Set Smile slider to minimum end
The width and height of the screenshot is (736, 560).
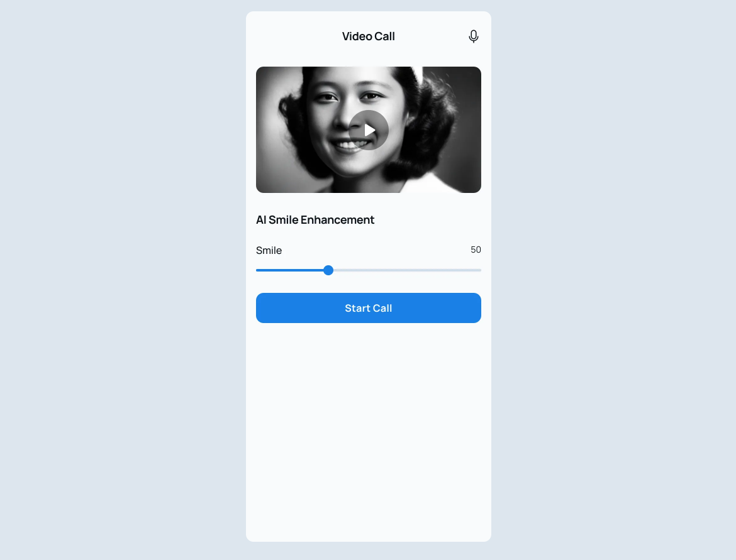pyautogui.click(x=257, y=270)
